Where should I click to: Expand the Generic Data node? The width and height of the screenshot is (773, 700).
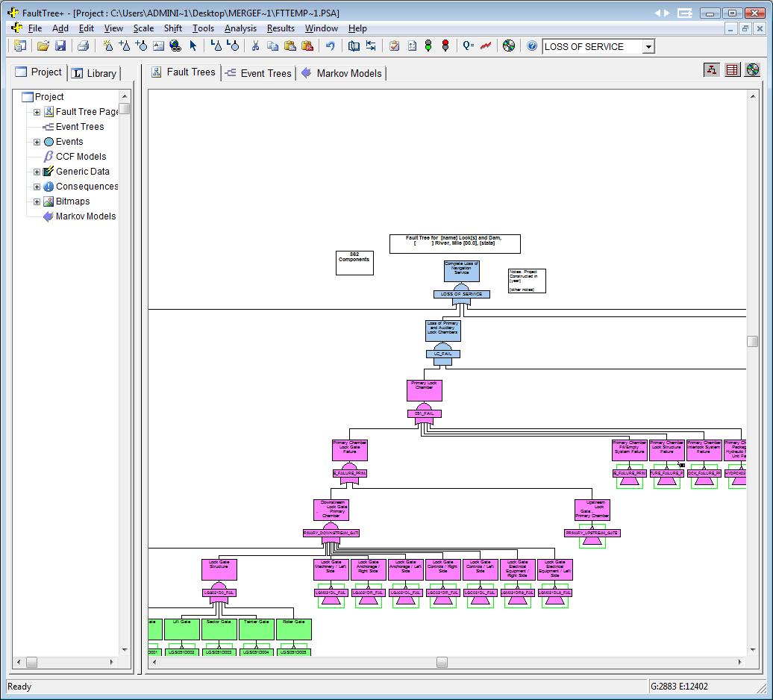coord(37,172)
